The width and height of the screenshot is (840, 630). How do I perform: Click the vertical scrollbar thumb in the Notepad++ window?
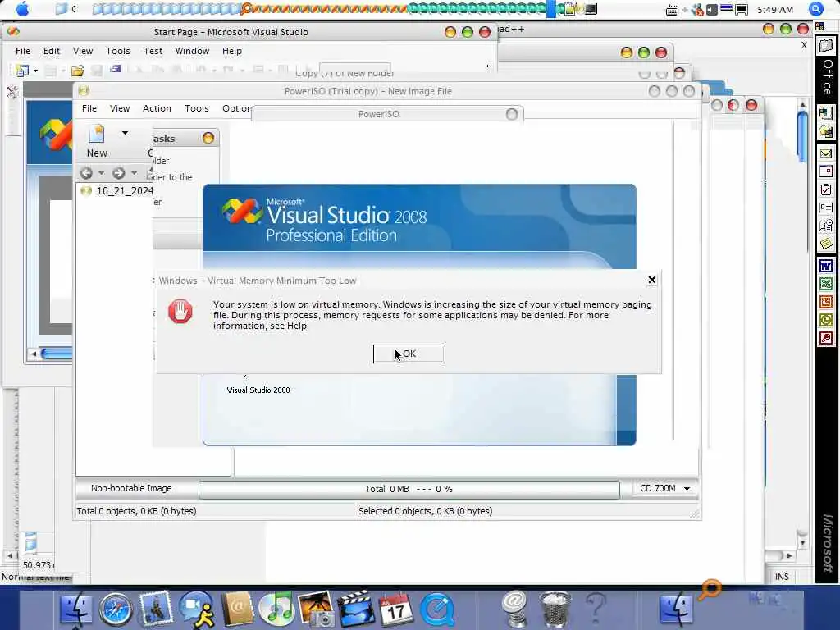pyautogui.click(x=802, y=137)
